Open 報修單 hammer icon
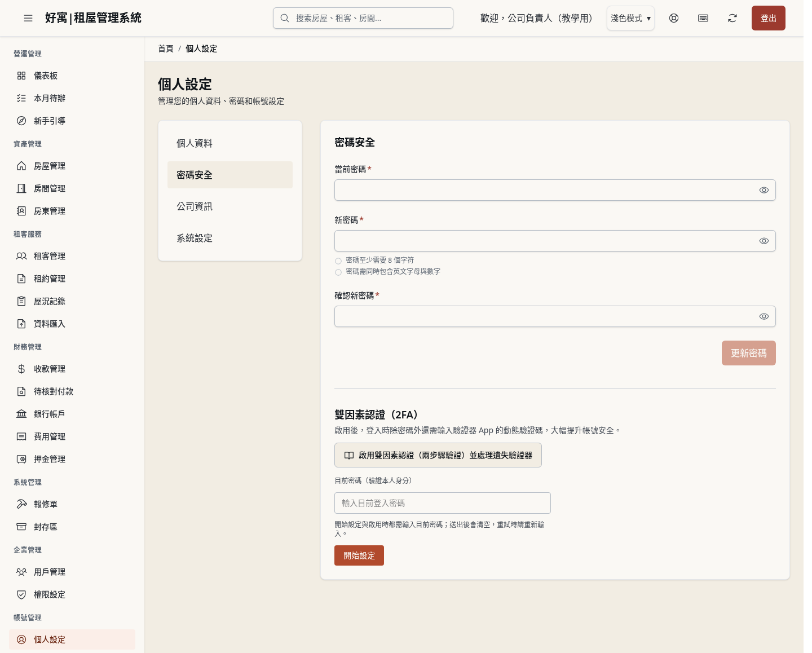 click(21, 504)
